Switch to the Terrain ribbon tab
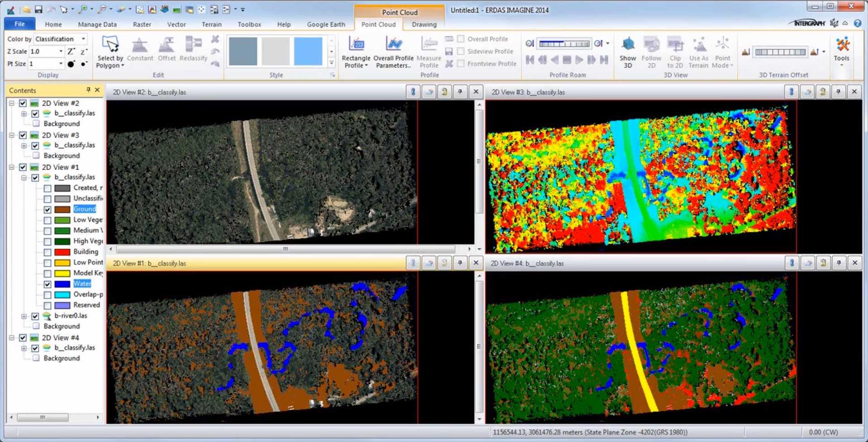 pos(211,24)
